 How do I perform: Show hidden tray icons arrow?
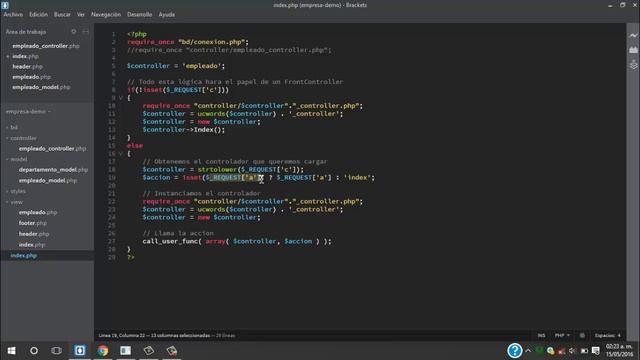(528, 351)
